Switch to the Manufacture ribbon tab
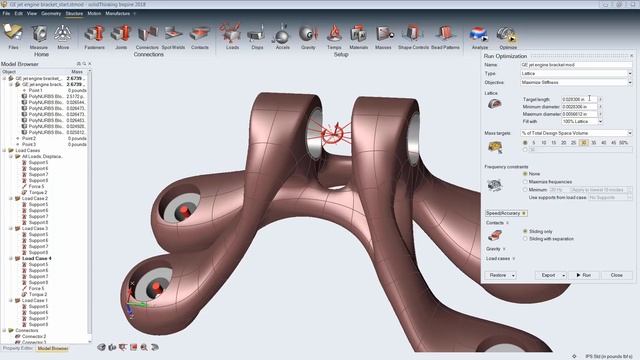Viewport: 640px width, 360px height. (x=118, y=13)
